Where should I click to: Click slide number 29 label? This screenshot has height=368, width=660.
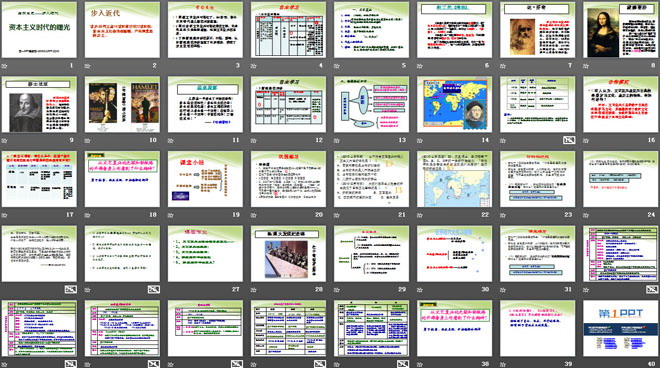402,289
